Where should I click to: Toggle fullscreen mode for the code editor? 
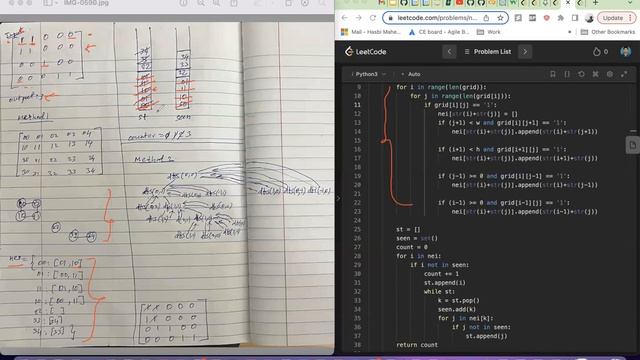tap(624, 74)
